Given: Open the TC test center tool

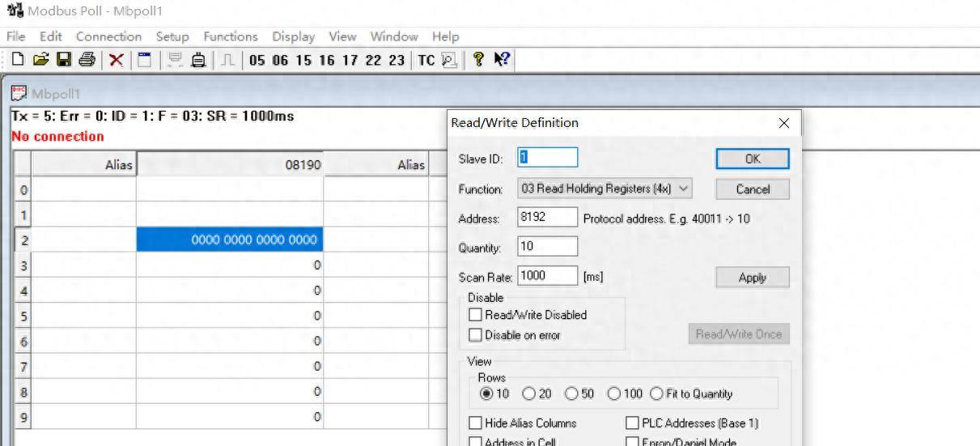Looking at the screenshot, I should [426, 62].
